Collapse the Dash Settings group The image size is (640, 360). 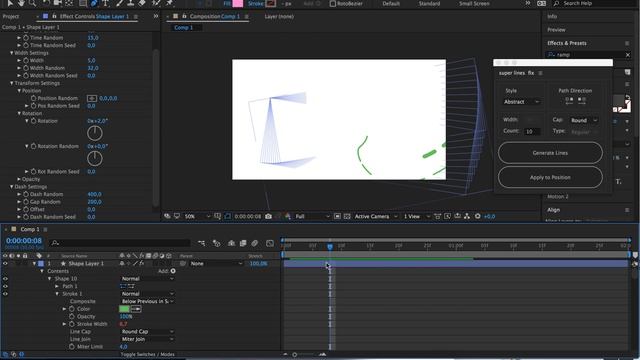click(11, 187)
